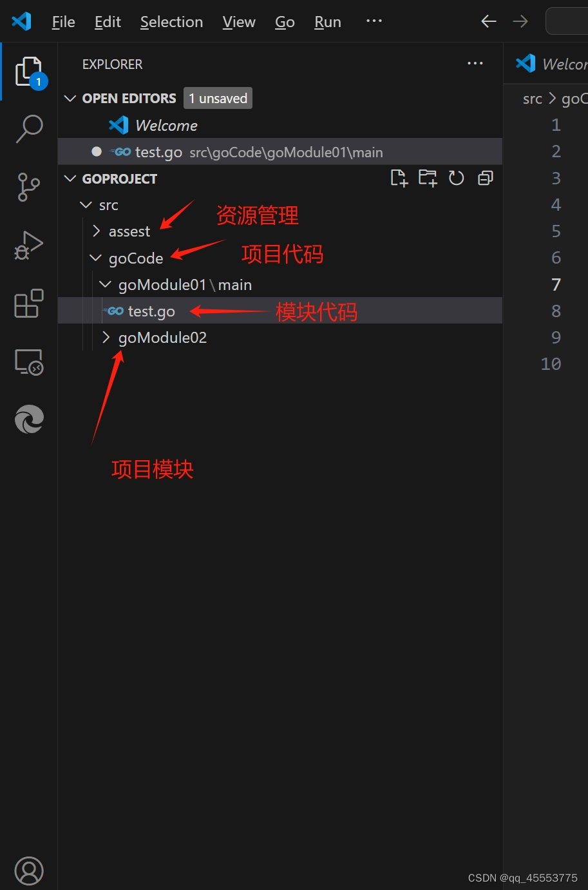Create a new file in GOPROJECT

pyautogui.click(x=399, y=179)
